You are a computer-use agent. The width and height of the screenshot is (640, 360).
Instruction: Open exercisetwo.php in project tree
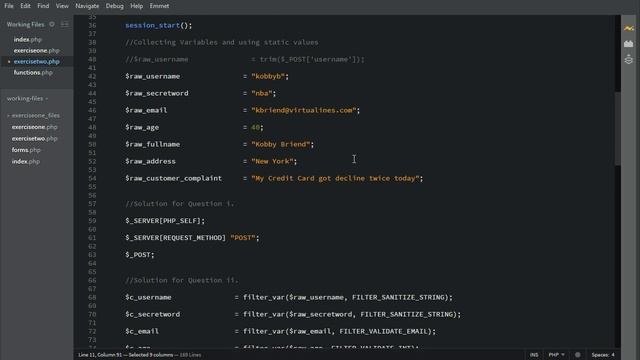pyautogui.click(x=35, y=138)
